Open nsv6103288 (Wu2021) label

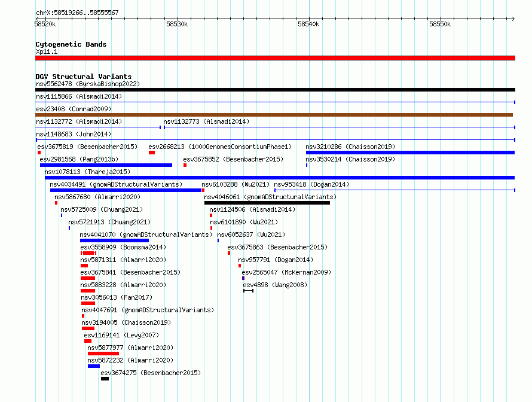(236, 184)
